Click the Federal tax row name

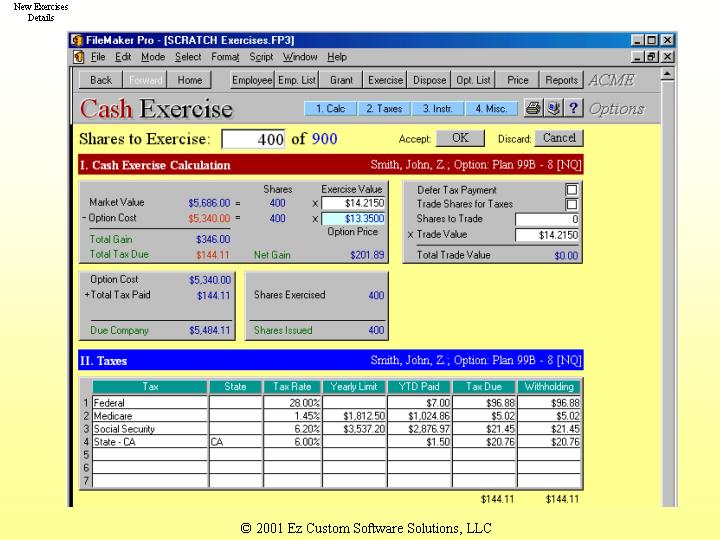point(150,403)
